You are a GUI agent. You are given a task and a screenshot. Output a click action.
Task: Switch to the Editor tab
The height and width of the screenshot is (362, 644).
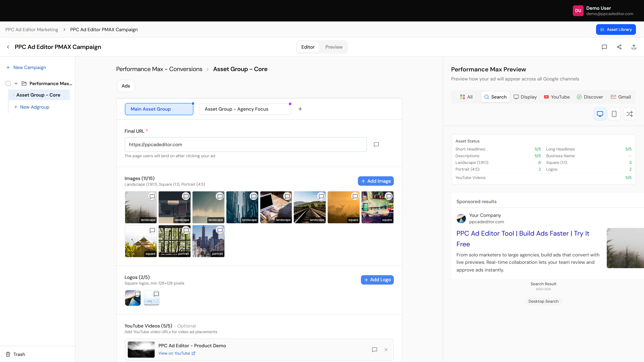click(x=308, y=47)
